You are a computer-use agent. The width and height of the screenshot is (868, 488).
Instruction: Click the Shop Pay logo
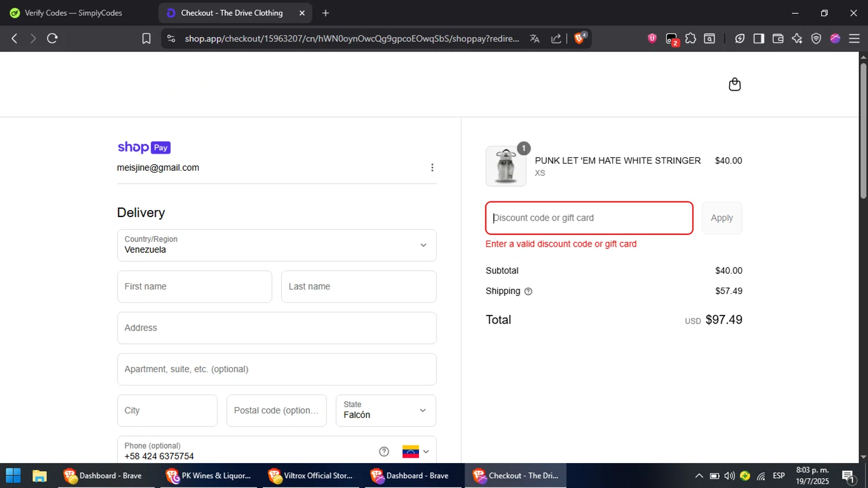[x=144, y=148]
